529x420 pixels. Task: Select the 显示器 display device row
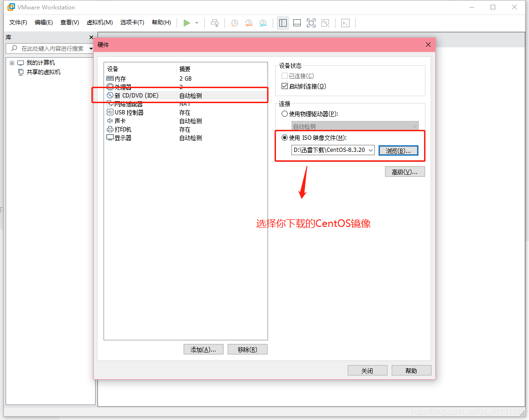coord(186,138)
